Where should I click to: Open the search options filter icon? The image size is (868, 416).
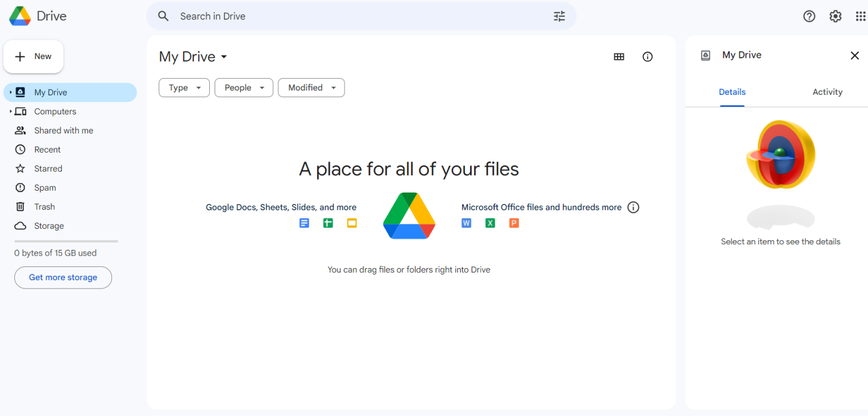559,17
